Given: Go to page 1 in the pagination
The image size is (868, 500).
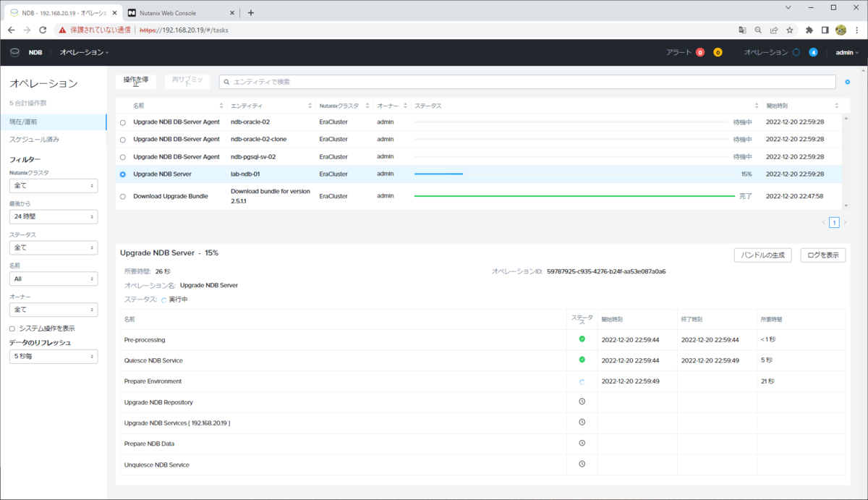Looking at the screenshot, I should [x=834, y=222].
